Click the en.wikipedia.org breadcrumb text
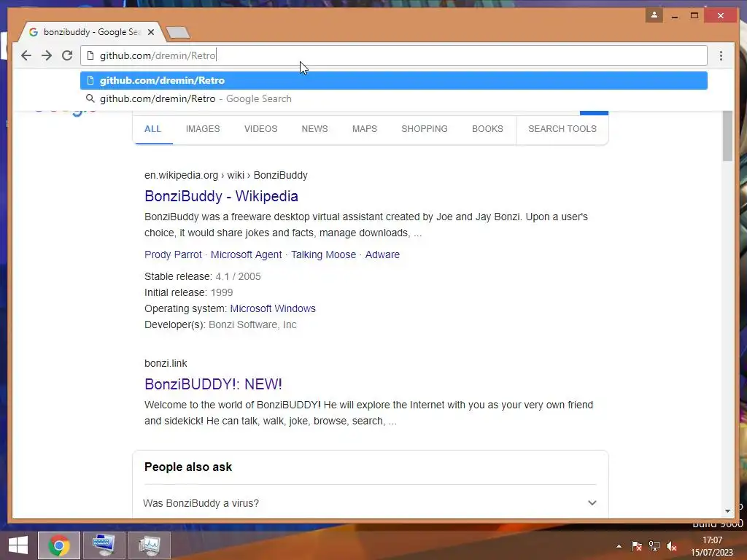747x560 pixels. pos(181,175)
